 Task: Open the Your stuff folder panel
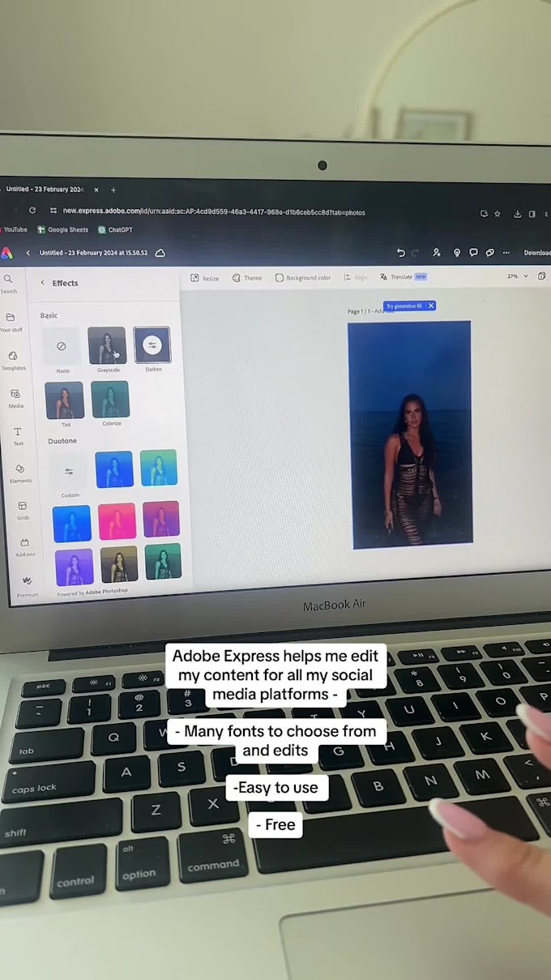click(11, 322)
